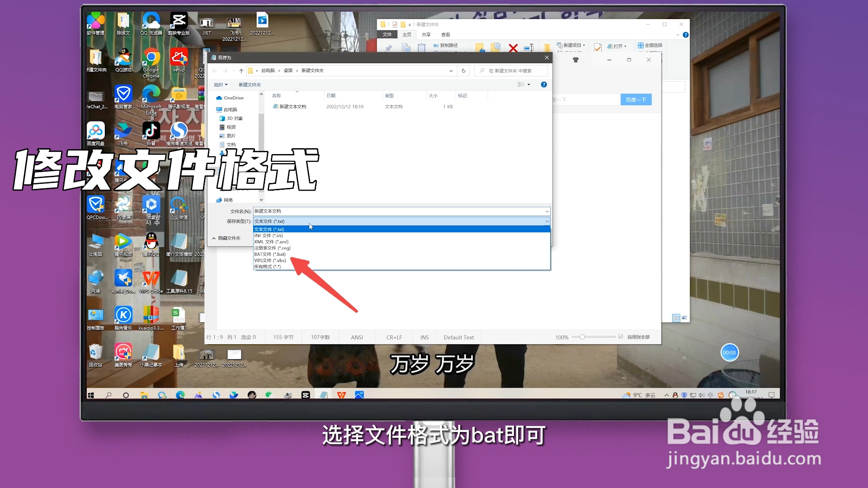Refresh the Save As folder listing
Viewport: 868px width, 488px height.
click(x=463, y=70)
